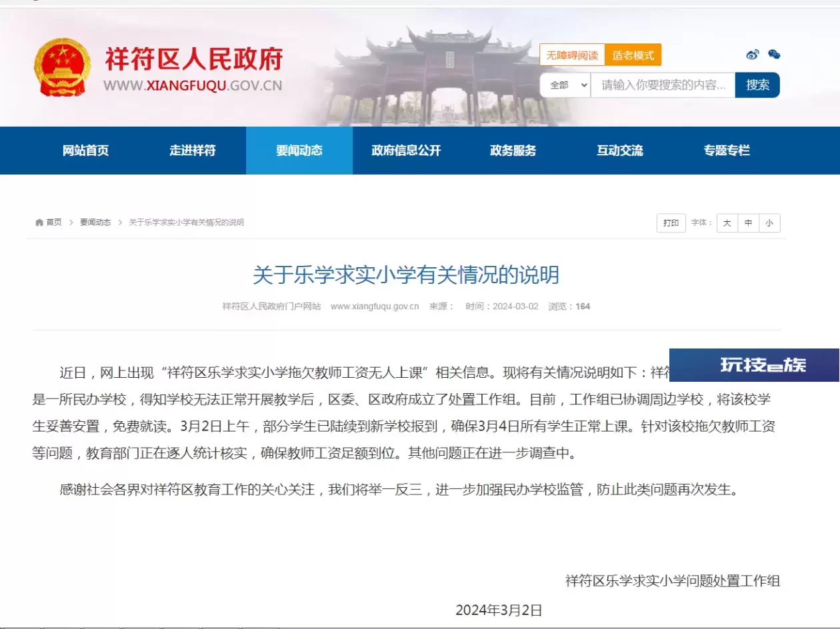Click the Weibo icon in header
Viewport: 840px width, 629px height.
tap(753, 55)
